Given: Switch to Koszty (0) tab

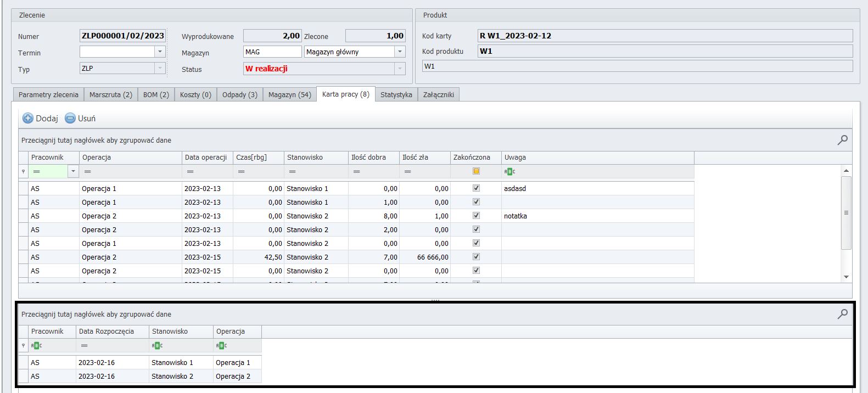Looking at the screenshot, I should pos(195,94).
